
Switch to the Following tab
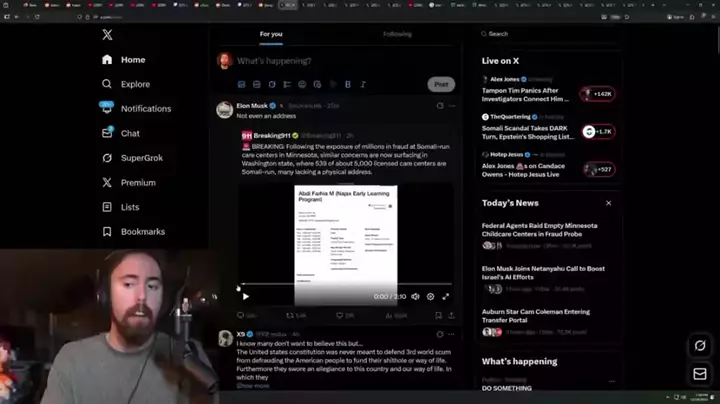(x=397, y=34)
